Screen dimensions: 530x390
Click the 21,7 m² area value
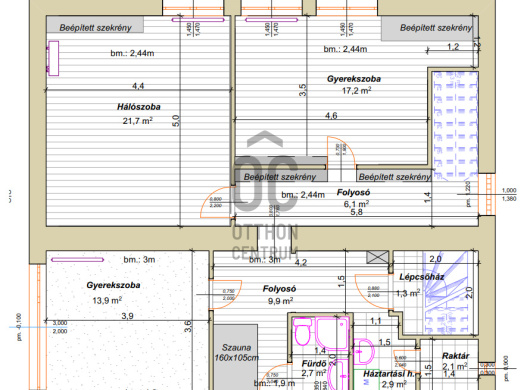tap(137, 120)
